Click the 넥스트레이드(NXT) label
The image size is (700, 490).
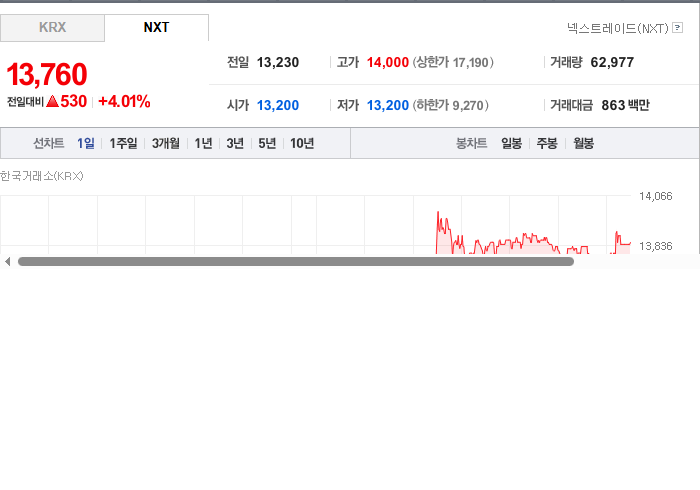(x=618, y=28)
